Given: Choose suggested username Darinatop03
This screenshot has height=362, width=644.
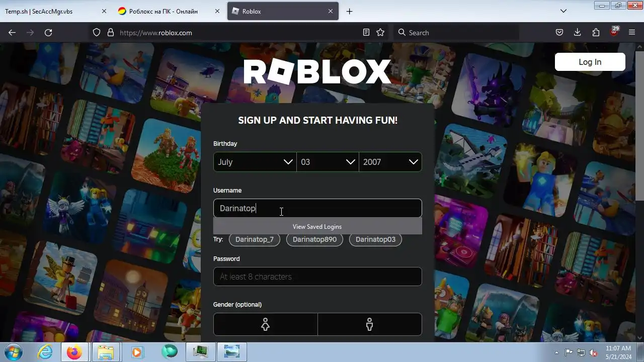Looking at the screenshot, I should point(375,239).
